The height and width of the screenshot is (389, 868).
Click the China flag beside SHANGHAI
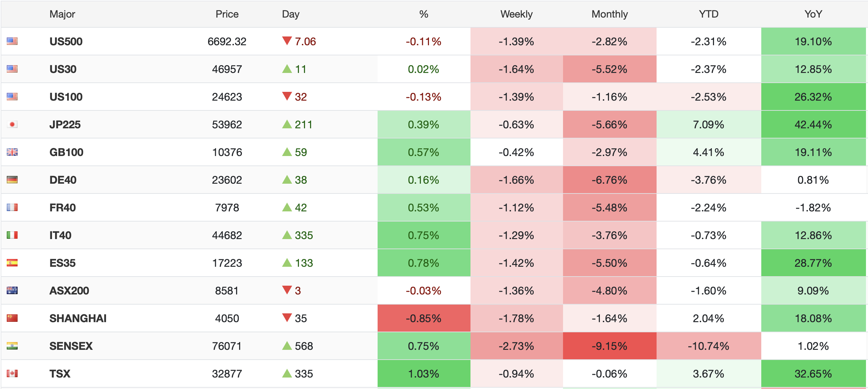click(x=12, y=318)
